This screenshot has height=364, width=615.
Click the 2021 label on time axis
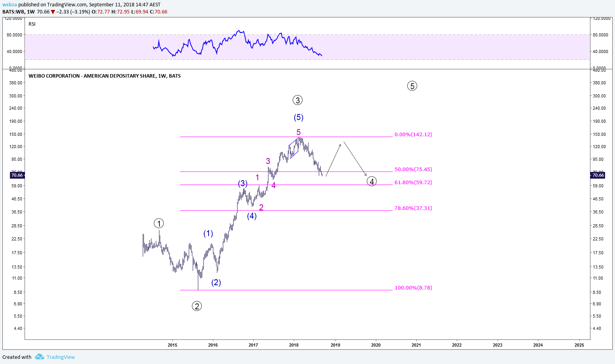click(416, 345)
